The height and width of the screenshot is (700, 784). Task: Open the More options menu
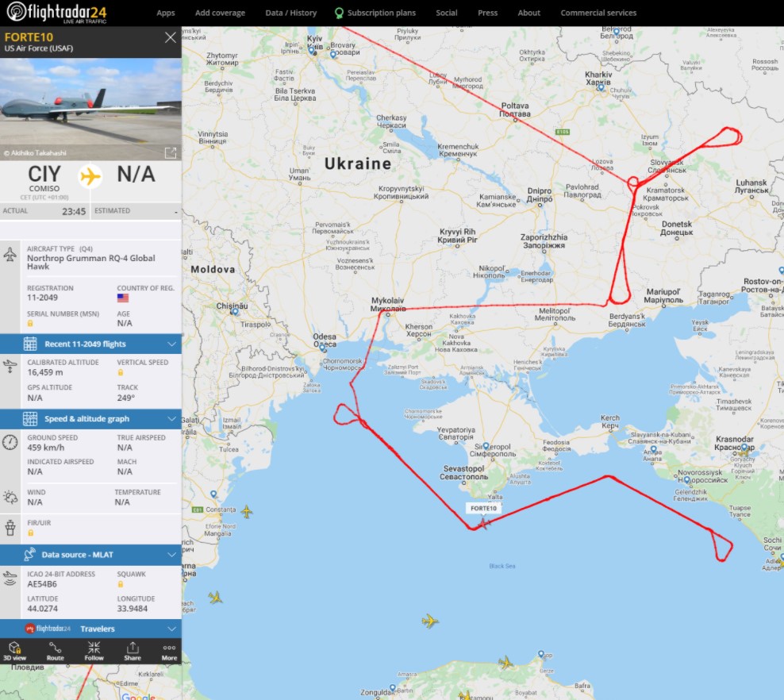169,652
